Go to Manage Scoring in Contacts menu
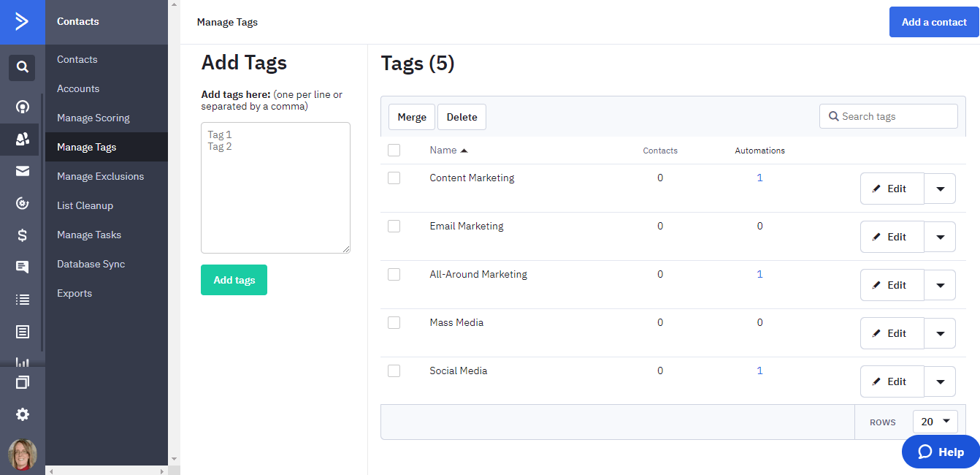 pos(93,118)
